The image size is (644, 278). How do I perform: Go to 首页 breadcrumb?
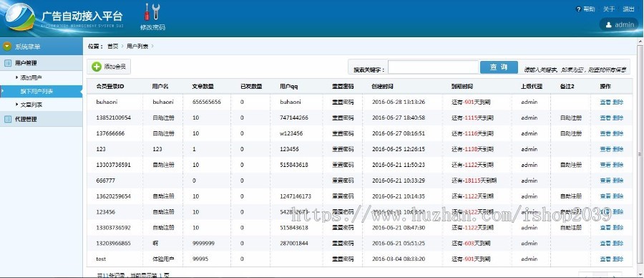[x=112, y=47]
